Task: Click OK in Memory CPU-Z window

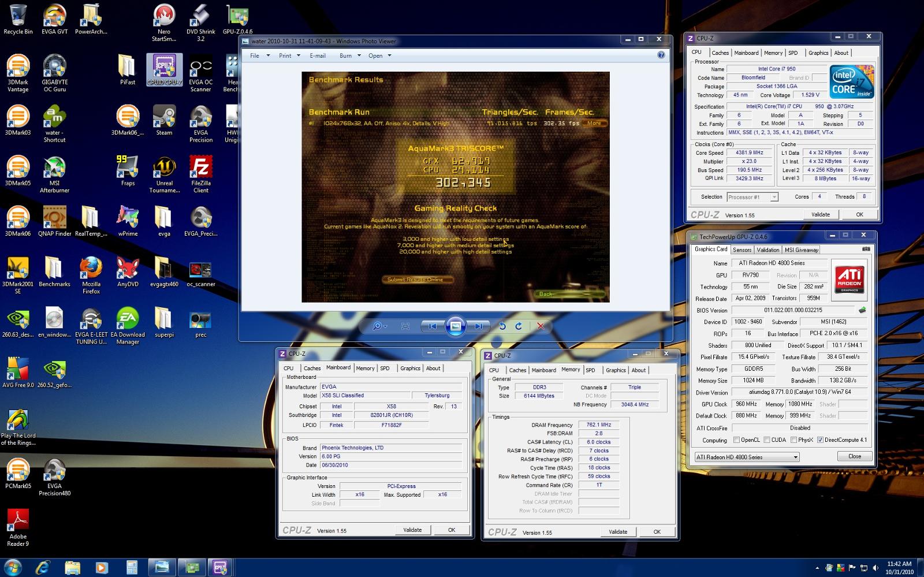Action: [657, 531]
